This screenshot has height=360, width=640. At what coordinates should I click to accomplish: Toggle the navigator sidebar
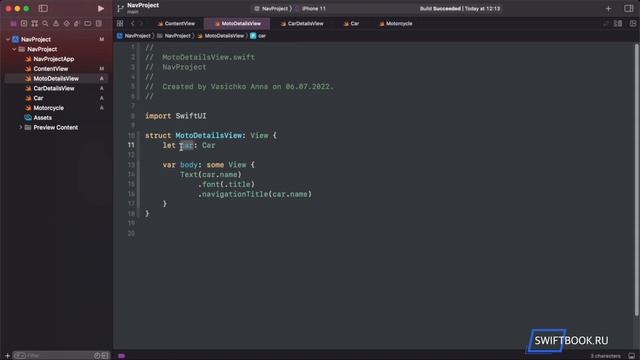coord(43,9)
